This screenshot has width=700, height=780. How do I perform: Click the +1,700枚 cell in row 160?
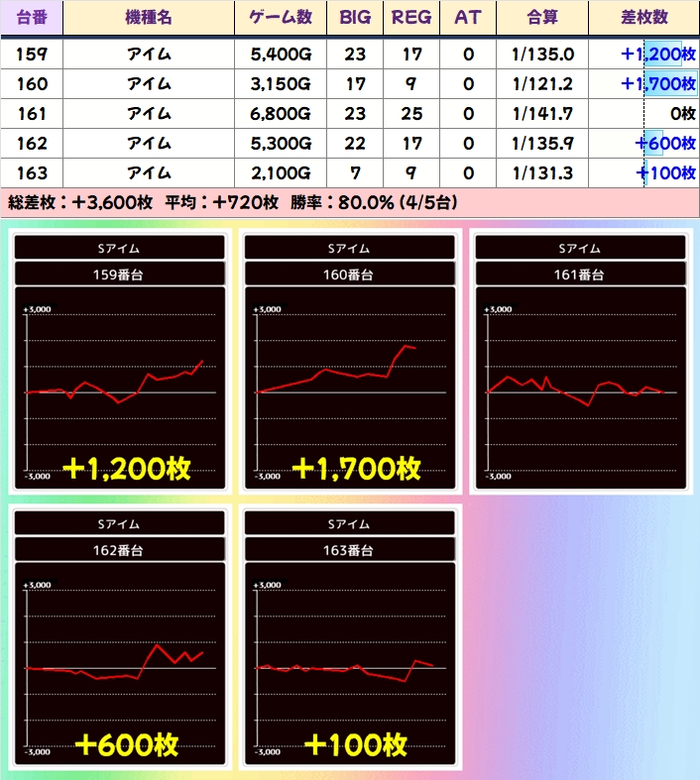657,84
